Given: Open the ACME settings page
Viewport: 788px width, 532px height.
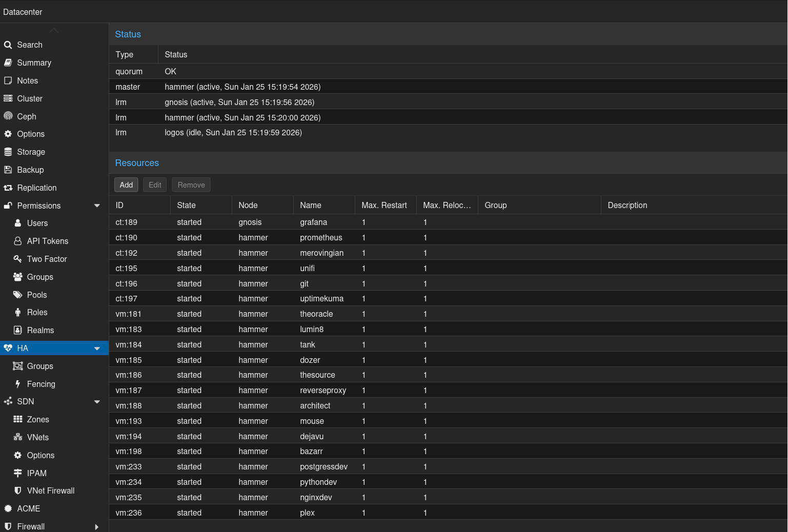Looking at the screenshot, I should pyautogui.click(x=29, y=508).
